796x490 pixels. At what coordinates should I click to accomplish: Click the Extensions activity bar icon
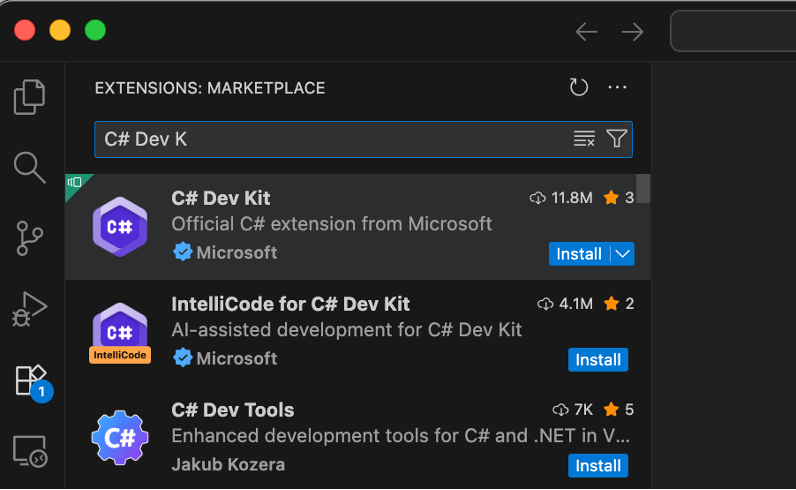point(30,380)
